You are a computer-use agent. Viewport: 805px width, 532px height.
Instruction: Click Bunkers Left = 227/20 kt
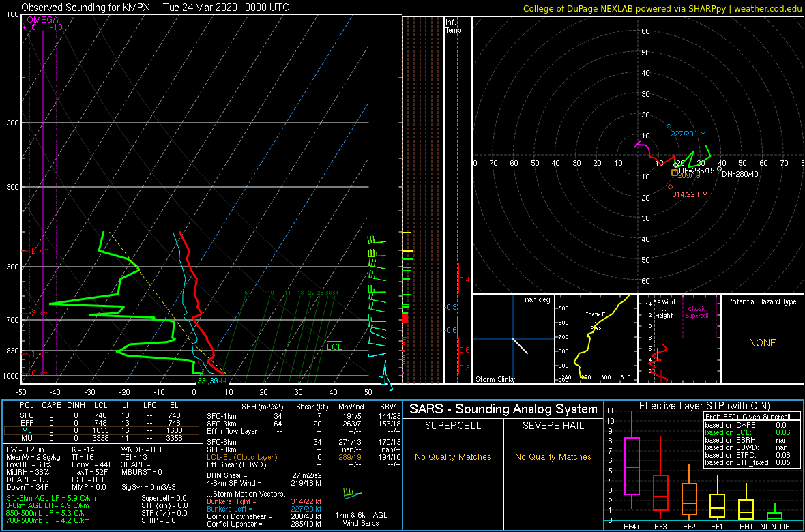click(x=265, y=509)
